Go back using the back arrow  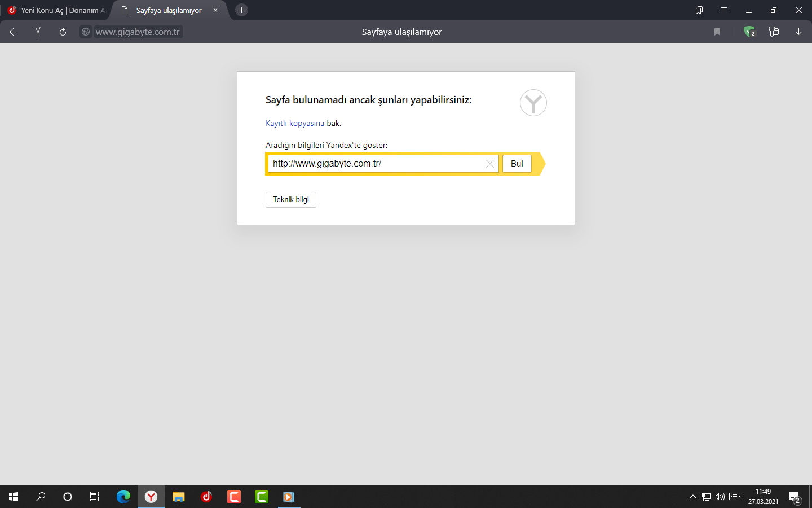point(14,32)
